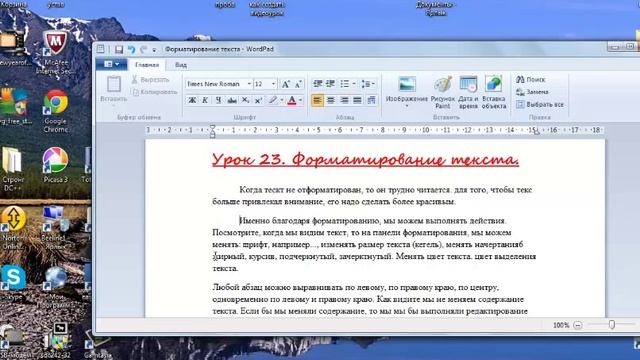Screen dimensions: 640x360
Task: Select align text left
Action: [318, 100]
